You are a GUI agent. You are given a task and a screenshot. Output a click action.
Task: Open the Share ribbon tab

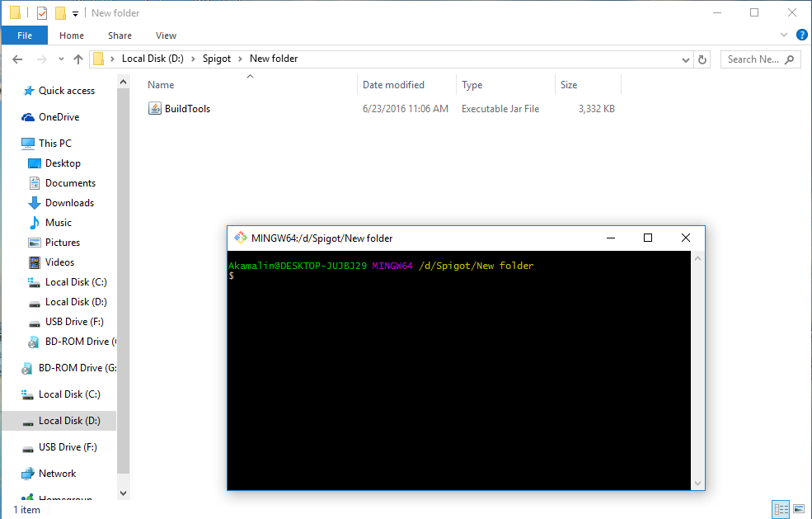point(120,35)
